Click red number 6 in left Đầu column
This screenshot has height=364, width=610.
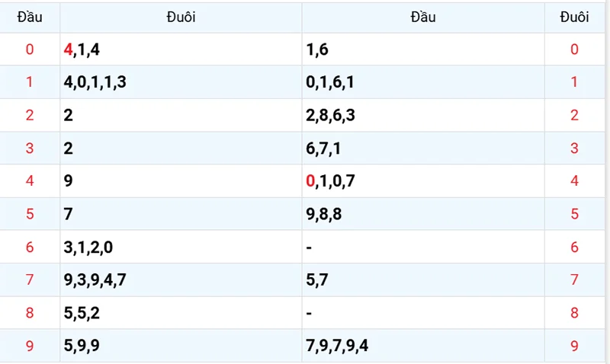click(x=30, y=247)
